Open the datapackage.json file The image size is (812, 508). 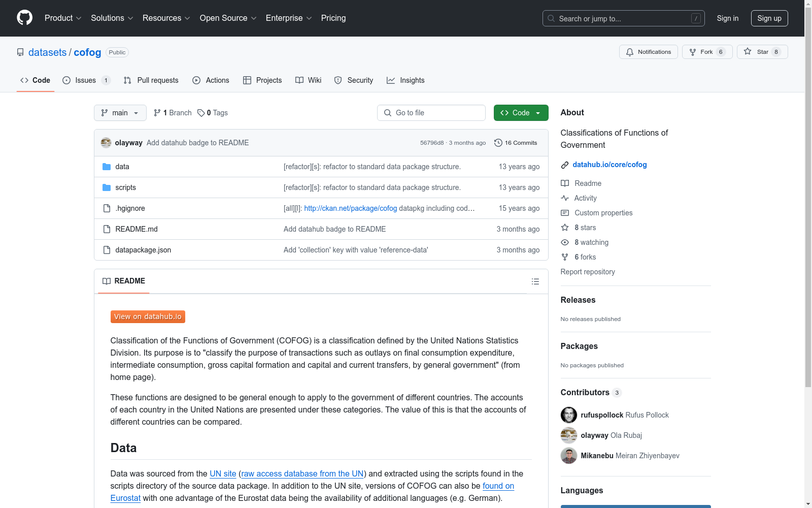(143, 250)
